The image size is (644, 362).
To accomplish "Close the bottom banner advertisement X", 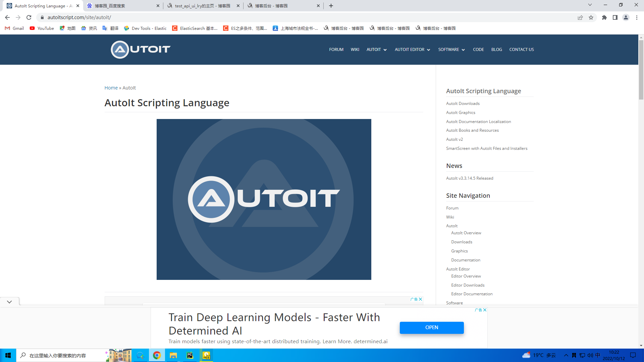I will [485, 310].
